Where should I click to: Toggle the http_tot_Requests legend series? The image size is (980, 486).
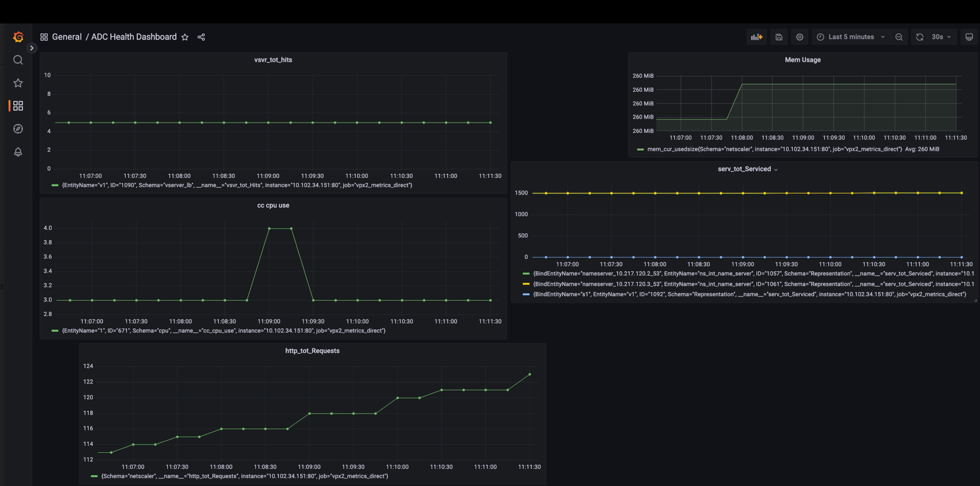pyautogui.click(x=245, y=476)
